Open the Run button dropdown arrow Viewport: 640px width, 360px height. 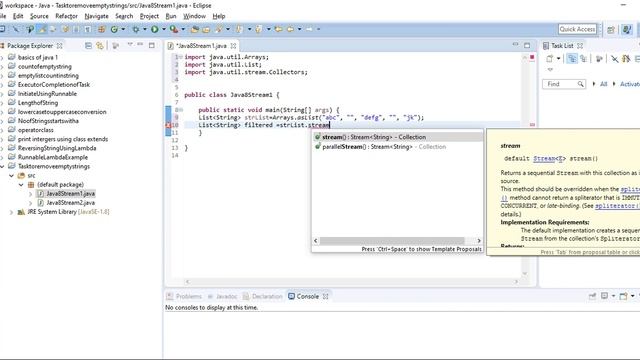164,29
